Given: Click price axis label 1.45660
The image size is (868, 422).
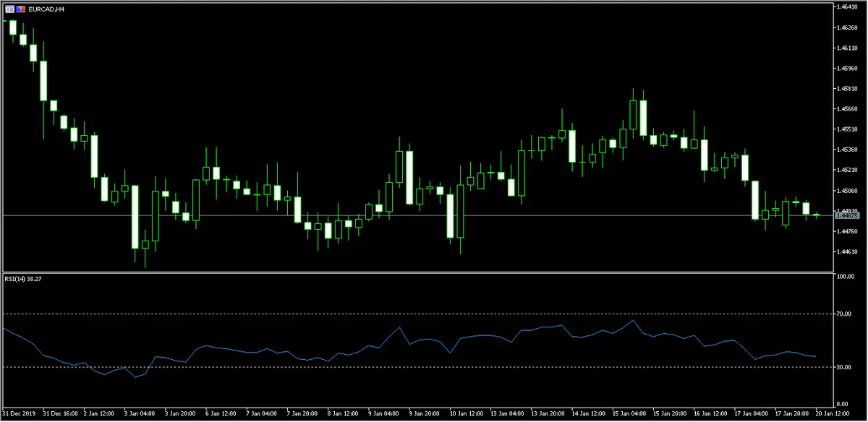Looking at the screenshot, I should 847,109.
